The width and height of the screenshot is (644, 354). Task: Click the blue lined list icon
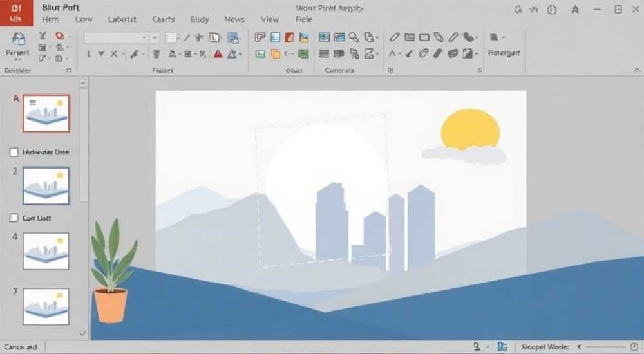pos(275,37)
